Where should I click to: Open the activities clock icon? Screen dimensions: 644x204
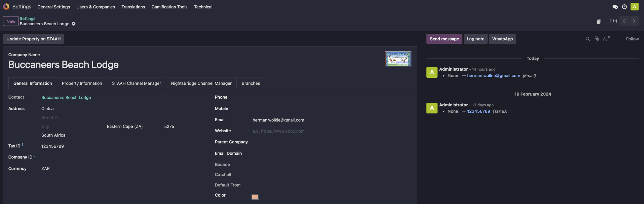click(624, 7)
